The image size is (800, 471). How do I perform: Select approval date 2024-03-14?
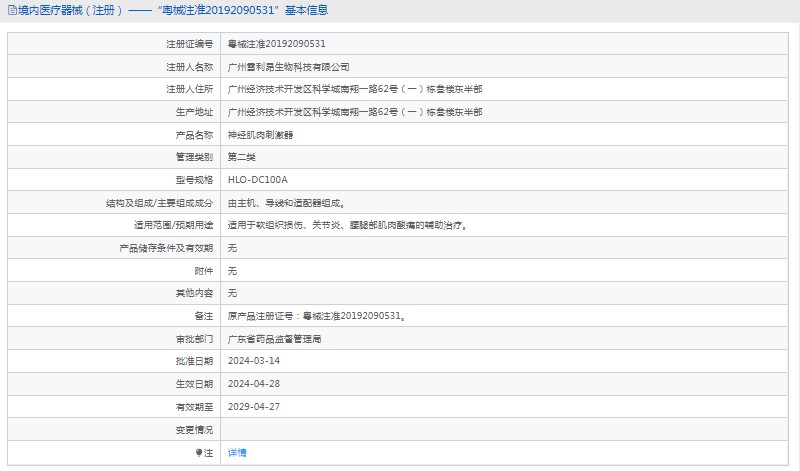254,361
